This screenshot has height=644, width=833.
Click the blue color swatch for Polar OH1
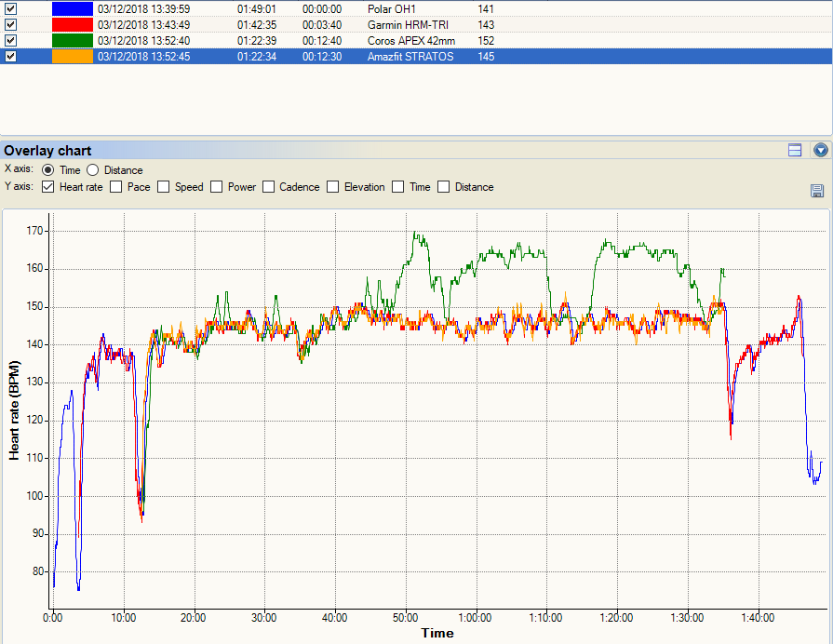click(73, 9)
